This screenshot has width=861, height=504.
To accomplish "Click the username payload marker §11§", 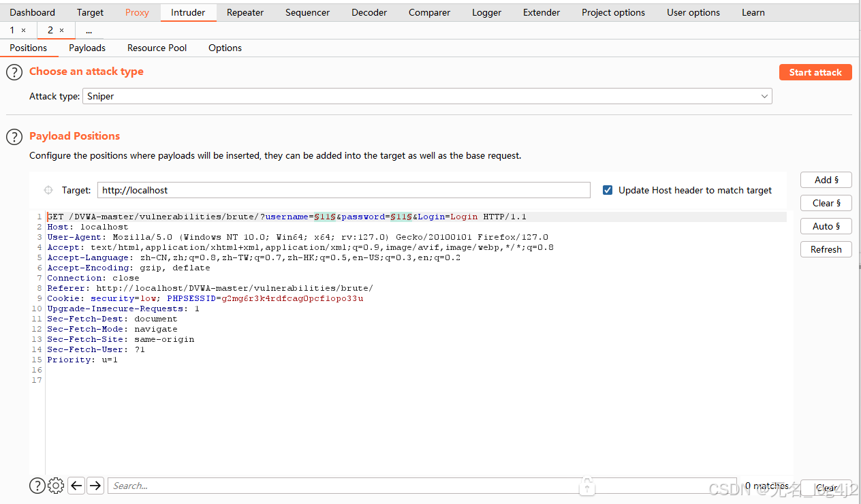I will click(325, 217).
